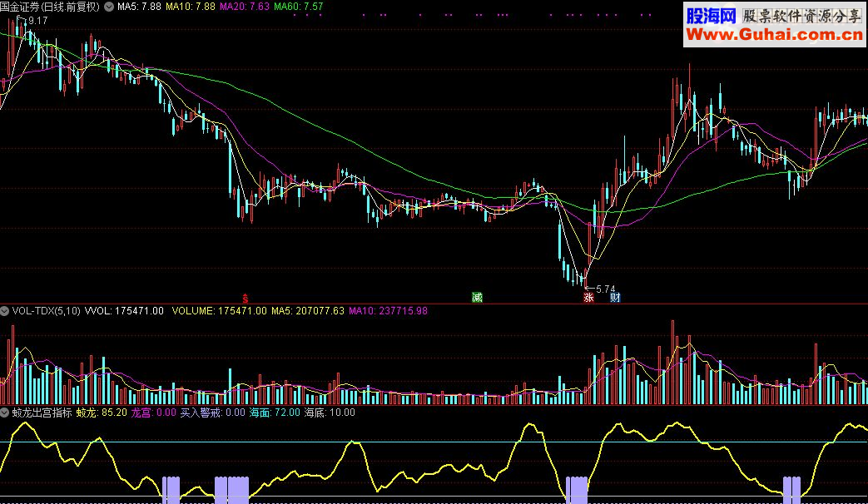
Task: Click the 买入警戒: 0.00 value
Action: click(x=212, y=413)
